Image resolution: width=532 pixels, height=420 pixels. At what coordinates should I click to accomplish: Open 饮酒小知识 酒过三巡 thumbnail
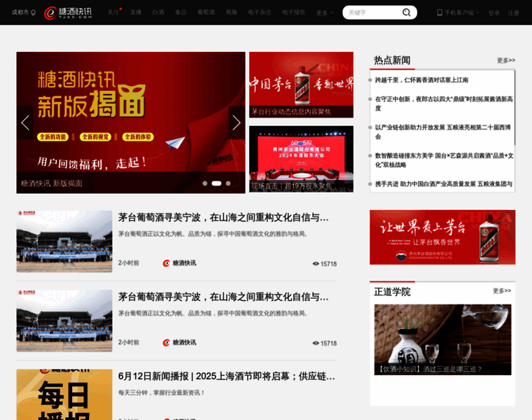(x=443, y=339)
